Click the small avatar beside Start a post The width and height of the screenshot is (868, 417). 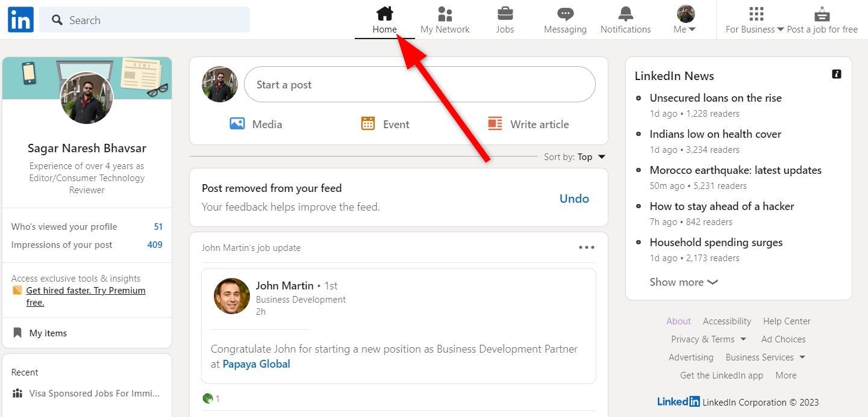pos(220,84)
